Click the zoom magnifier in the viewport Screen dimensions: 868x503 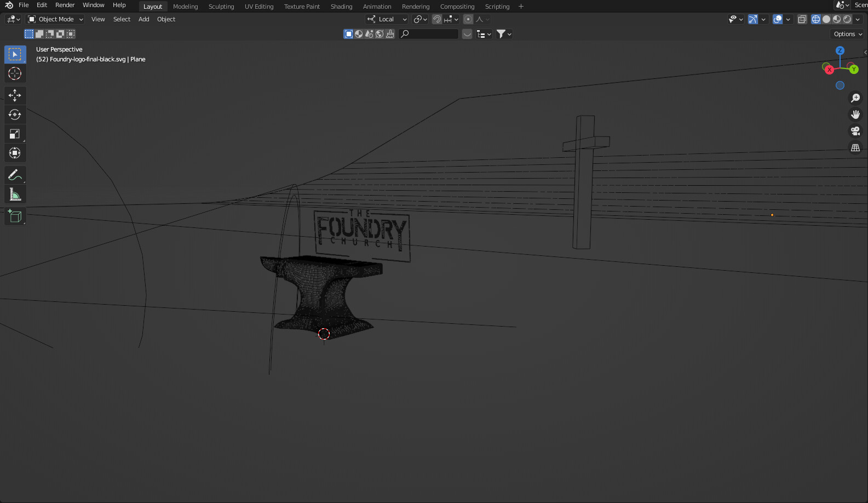[x=855, y=98]
